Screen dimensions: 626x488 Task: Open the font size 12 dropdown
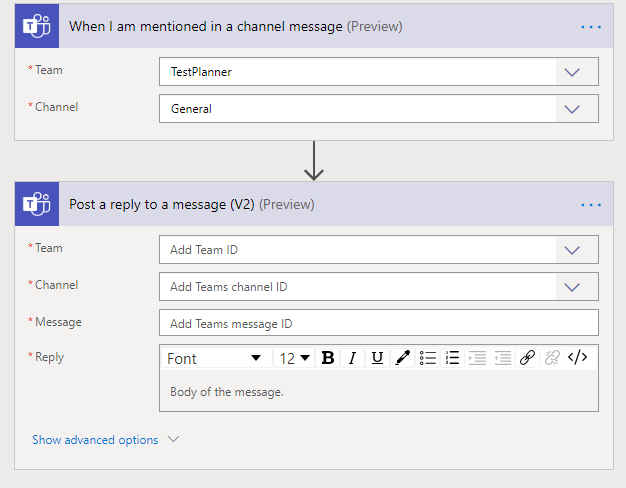coord(294,358)
